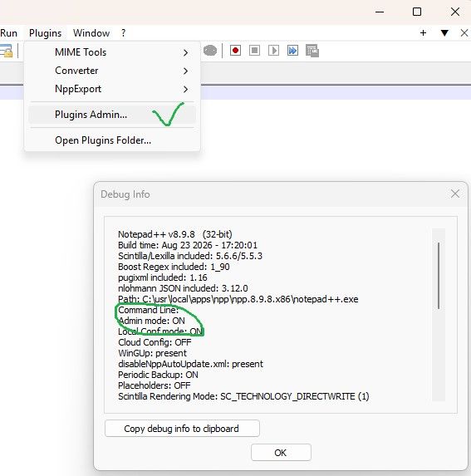
Task: Open Plugins Admin from menu
Action: coord(112,115)
